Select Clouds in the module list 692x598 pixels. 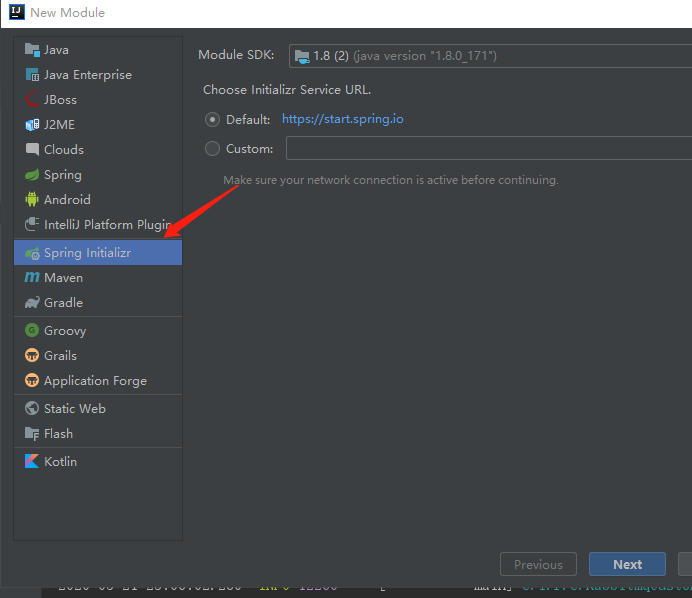[x=98, y=150]
